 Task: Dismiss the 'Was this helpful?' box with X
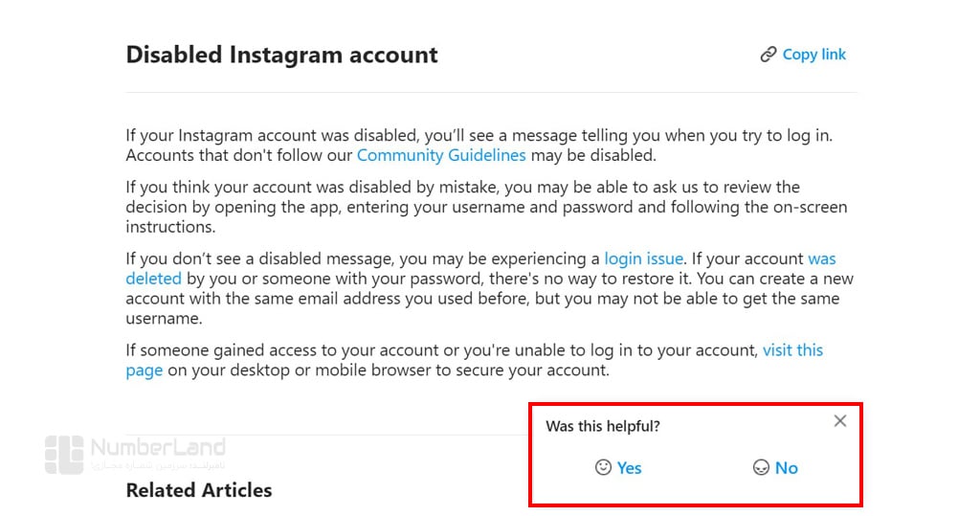point(840,421)
